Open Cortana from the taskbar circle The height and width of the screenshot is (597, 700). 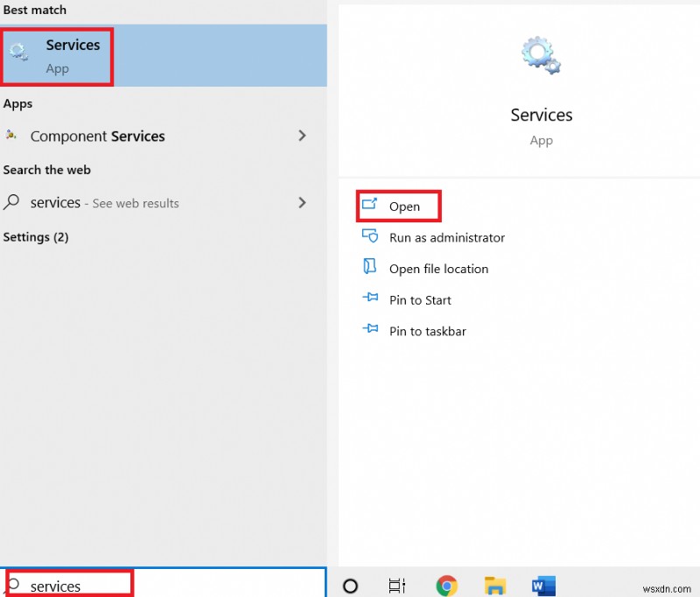click(x=351, y=586)
